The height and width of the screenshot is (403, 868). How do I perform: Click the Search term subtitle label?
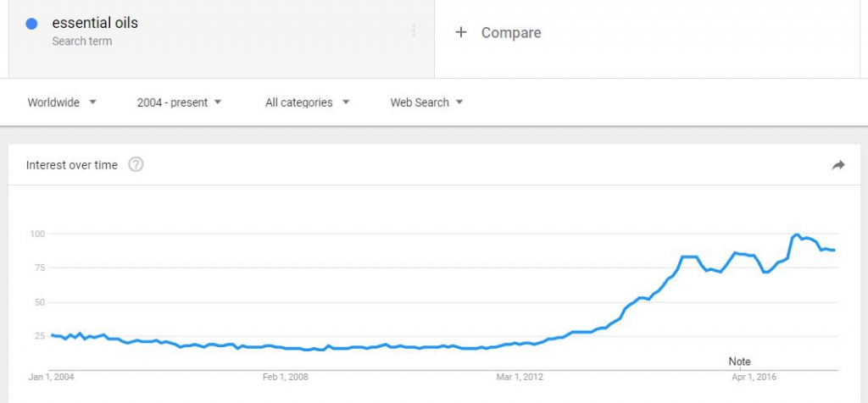tap(81, 41)
